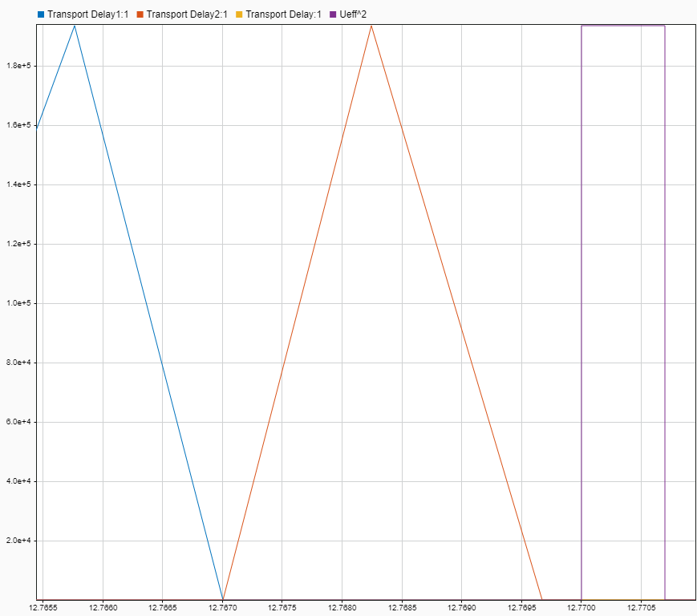Click the peak of the blue signal
Image resolution: width=697 pixels, height=616 pixels.
[x=75, y=26]
